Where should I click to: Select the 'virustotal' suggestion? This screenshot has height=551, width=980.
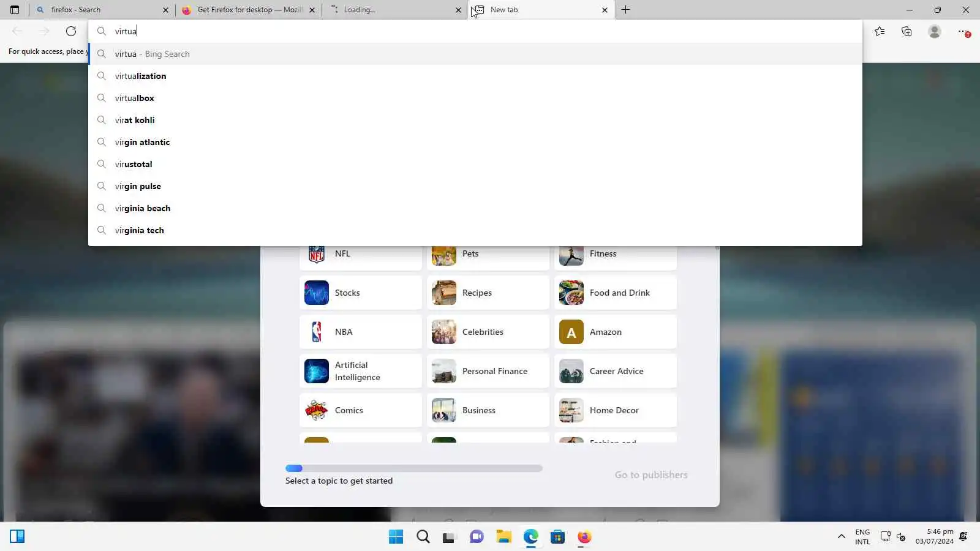coord(475,164)
